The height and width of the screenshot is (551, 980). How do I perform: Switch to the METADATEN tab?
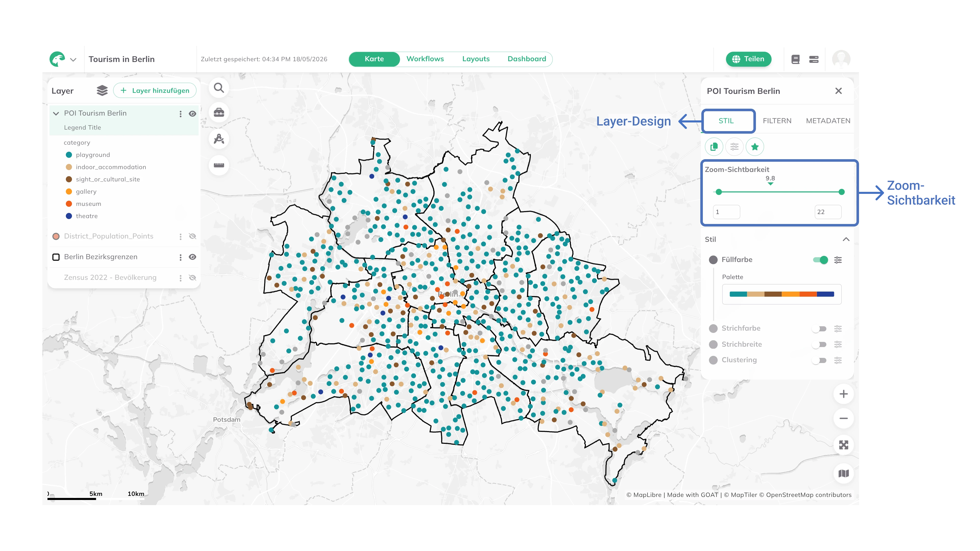pyautogui.click(x=828, y=121)
